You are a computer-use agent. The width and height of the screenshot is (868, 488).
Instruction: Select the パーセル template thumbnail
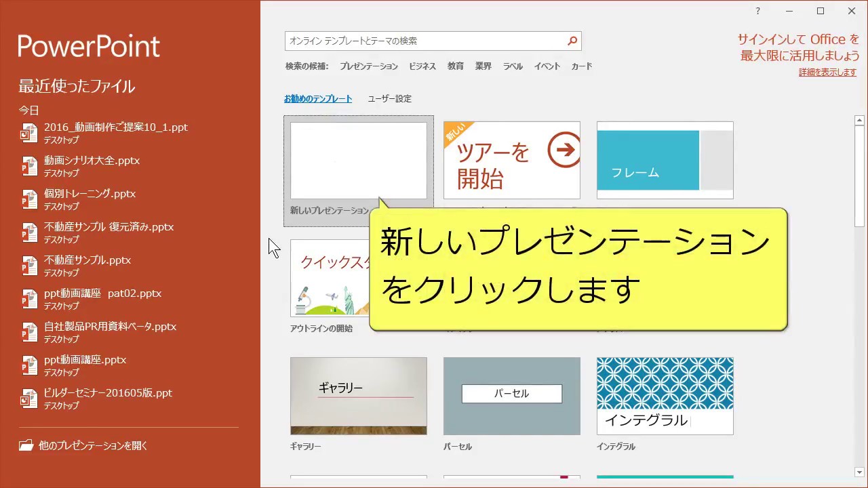[512, 396]
